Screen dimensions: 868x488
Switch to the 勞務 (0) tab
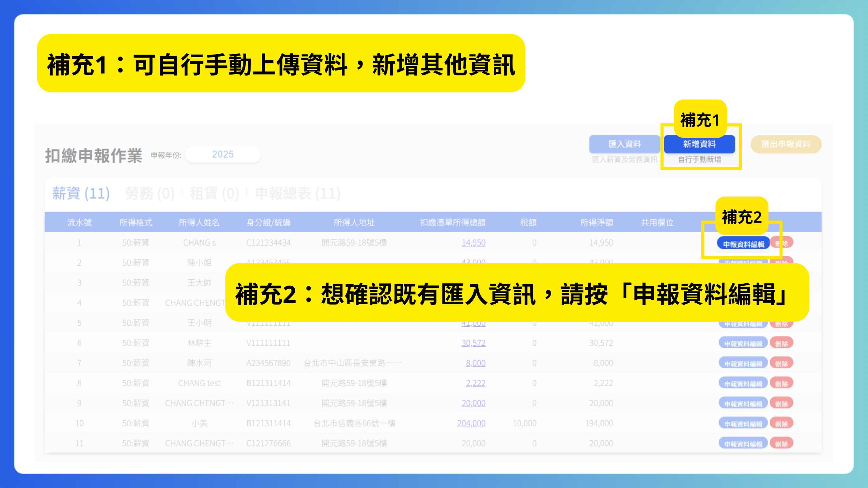(150, 194)
